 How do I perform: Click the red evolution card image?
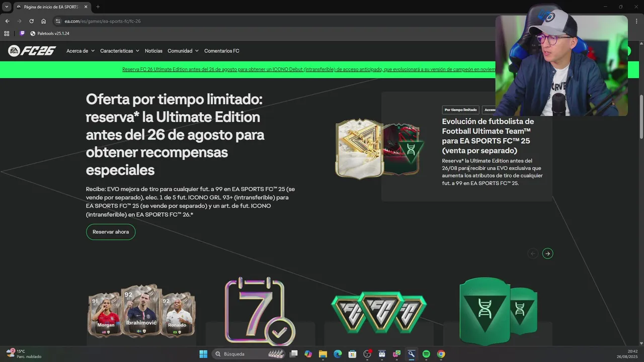pos(403,149)
